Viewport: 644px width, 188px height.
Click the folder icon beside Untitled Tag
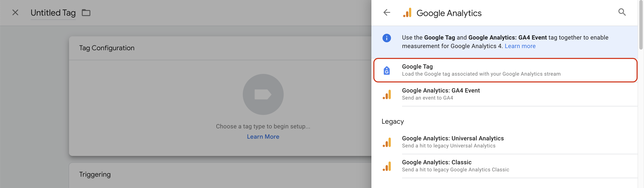click(86, 13)
